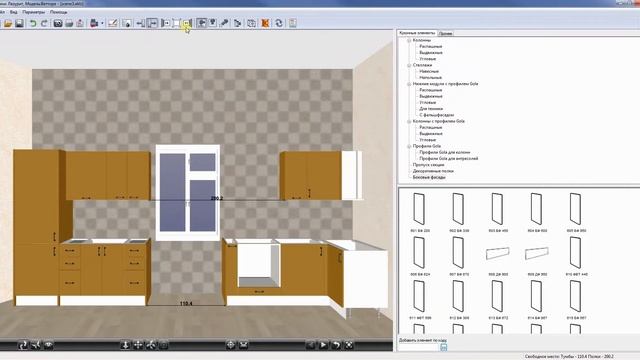640x360 pixels.
Task: Click the play arrow in the viewport bar
Action: click(x=323, y=345)
